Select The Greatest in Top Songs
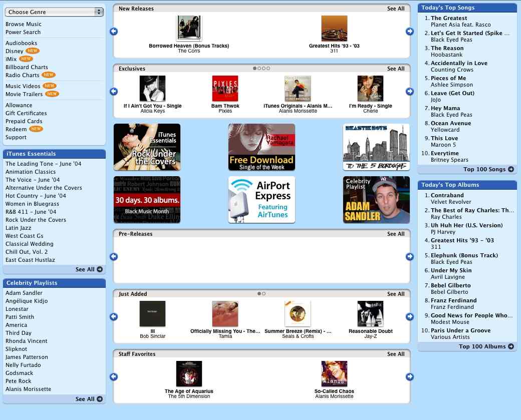Image resolution: width=521 pixels, height=420 pixels. [449, 18]
